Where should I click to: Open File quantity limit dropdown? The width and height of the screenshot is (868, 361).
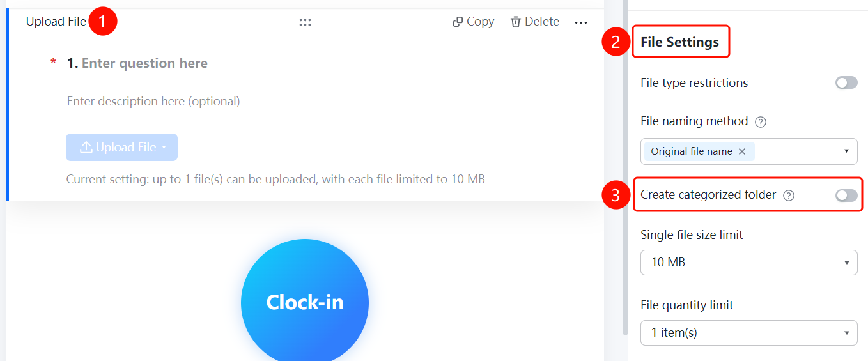(x=749, y=332)
